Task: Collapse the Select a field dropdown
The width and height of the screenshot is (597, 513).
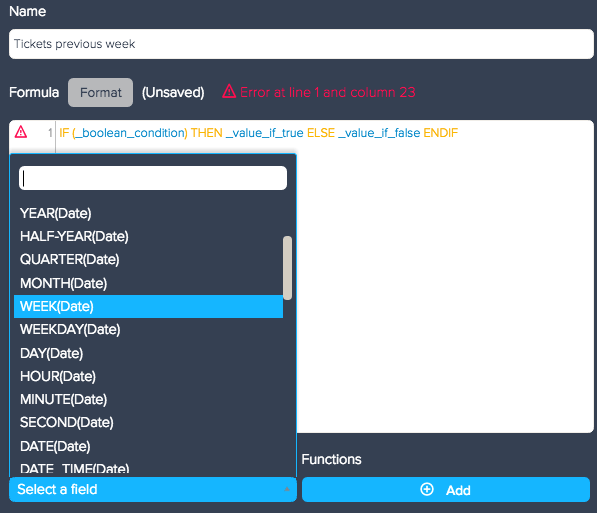Action: pos(153,489)
